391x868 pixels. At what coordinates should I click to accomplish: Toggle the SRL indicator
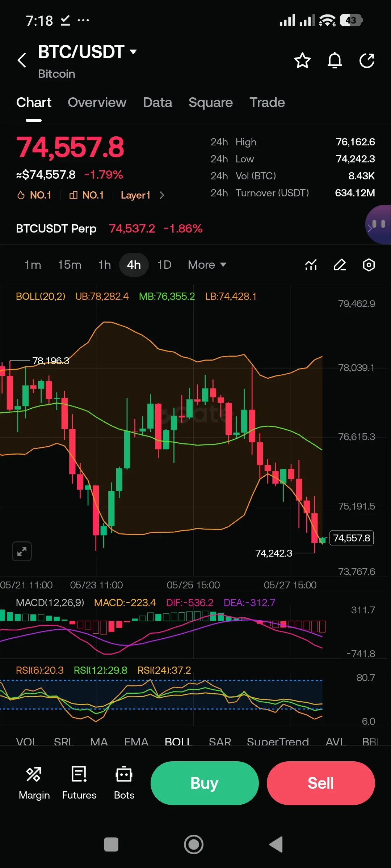click(64, 741)
